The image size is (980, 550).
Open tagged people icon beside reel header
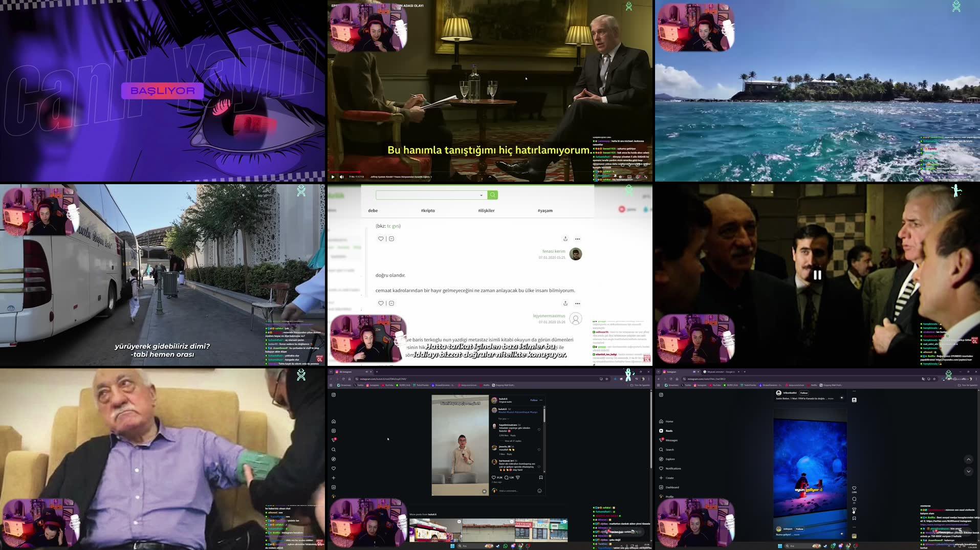(854, 400)
